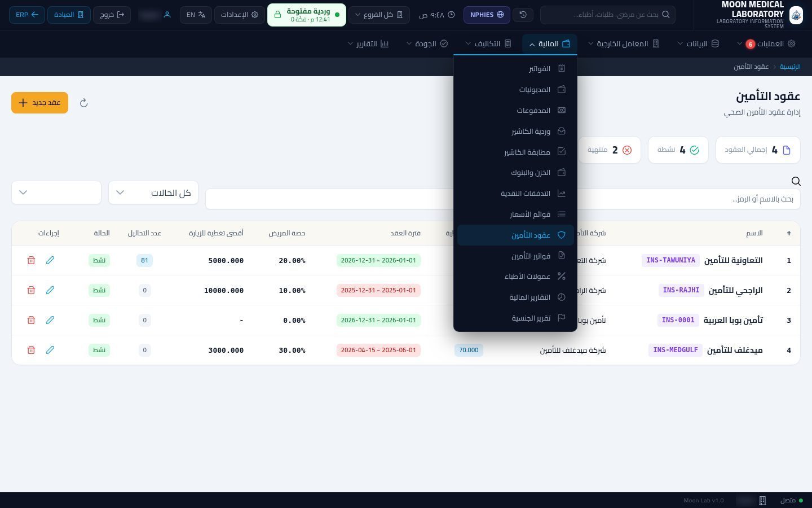Open the كل الفروع branch selector
Viewport: 812px width, 508px height.
pos(379,15)
